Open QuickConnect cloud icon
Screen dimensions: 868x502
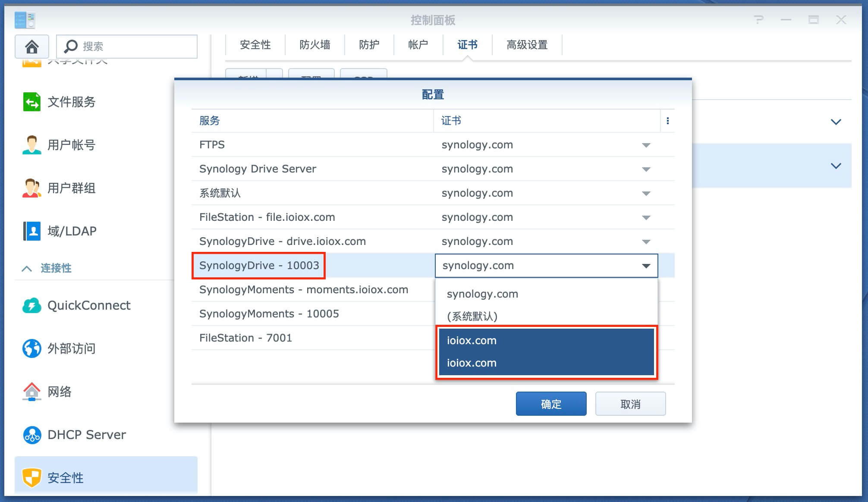coord(32,305)
